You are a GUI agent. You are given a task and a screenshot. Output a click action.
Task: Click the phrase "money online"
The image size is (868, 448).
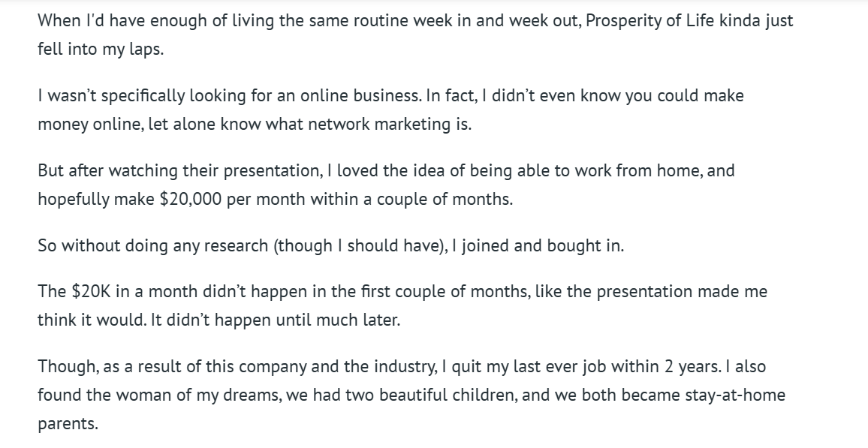(89, 124)
